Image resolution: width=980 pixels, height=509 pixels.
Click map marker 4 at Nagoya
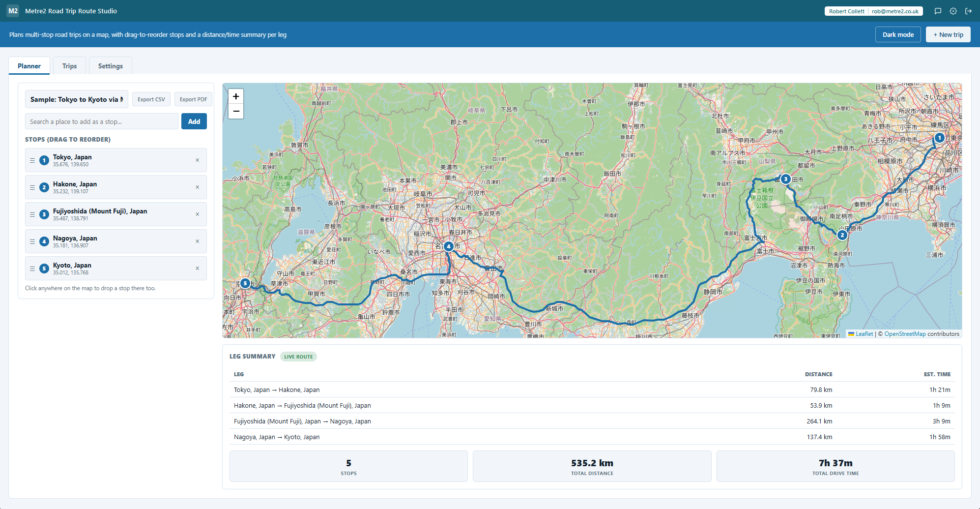pyautogui.click(x=448, y=246)
